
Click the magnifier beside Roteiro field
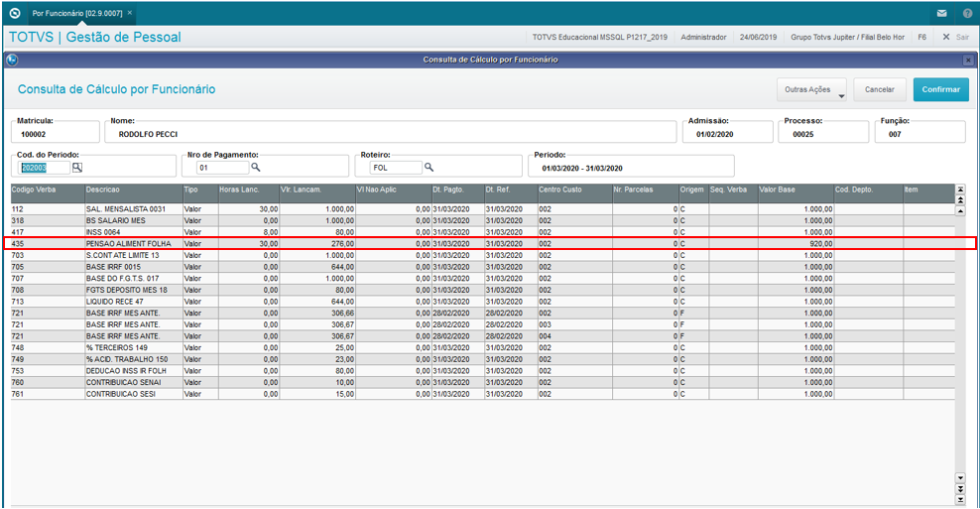click(x=429, y=168)
